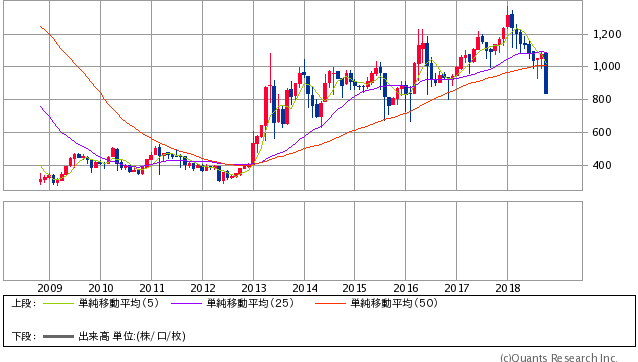Select the 2009 year label
This screenshot has height=362, width=638.
click(x=50, y=288)
